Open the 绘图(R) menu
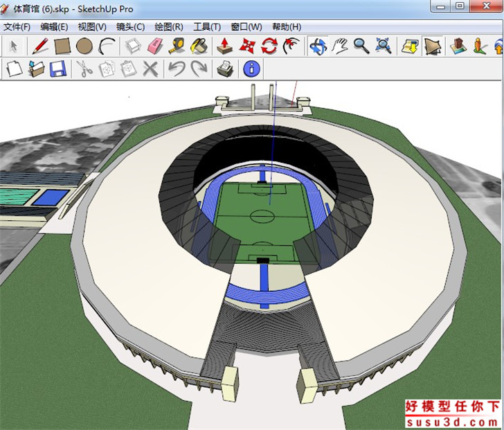 169,27
